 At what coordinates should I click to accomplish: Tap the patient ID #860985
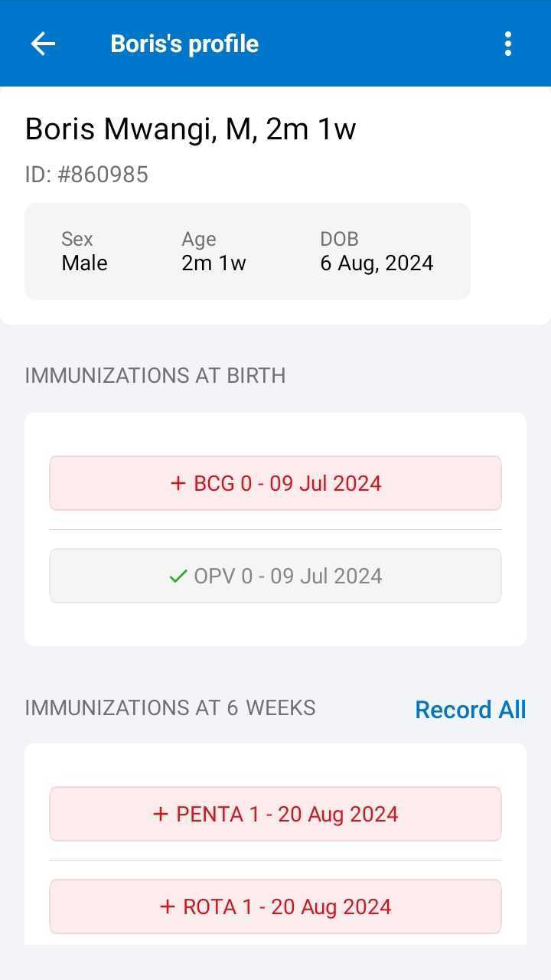[86, 174]
